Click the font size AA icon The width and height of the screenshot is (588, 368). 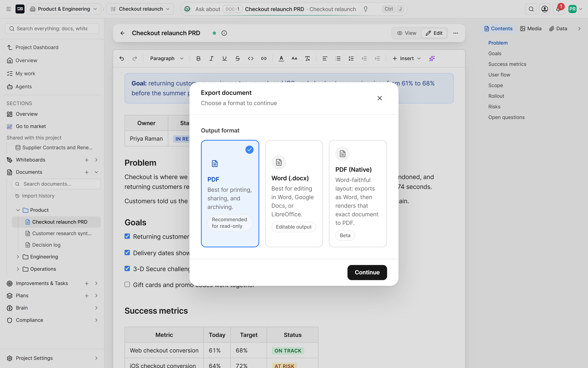(294, 58)
